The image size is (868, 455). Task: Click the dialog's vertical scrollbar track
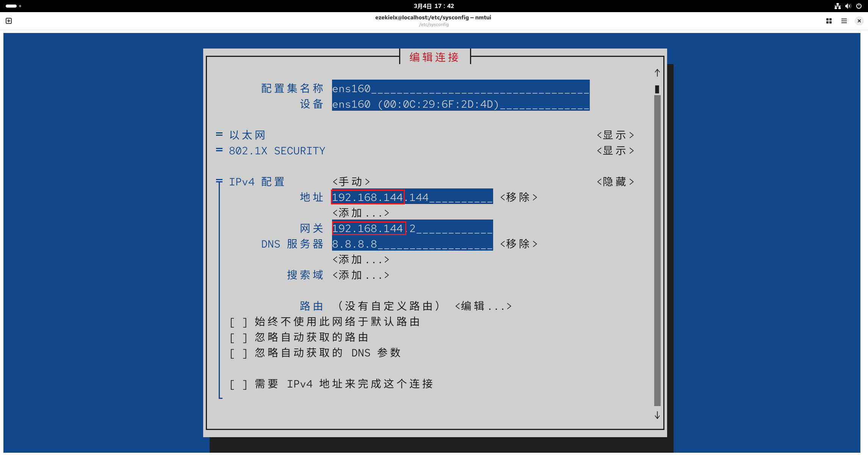click(x=657, y=250)
